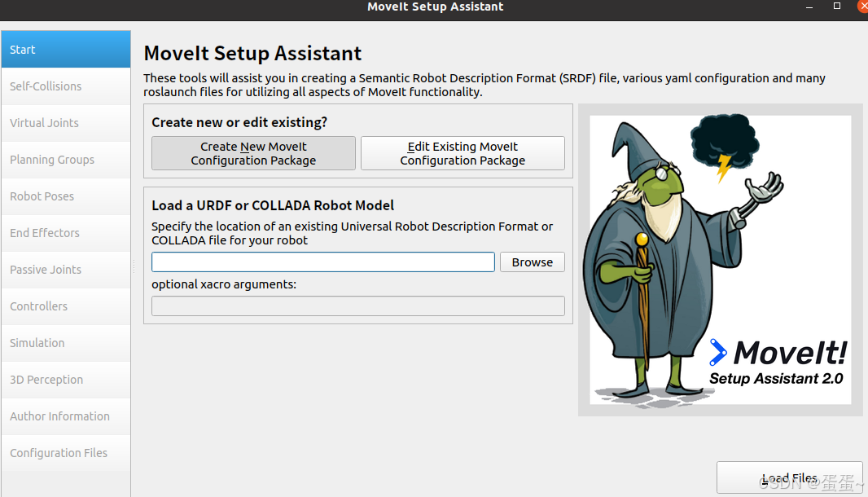Image resolution: width=868 pixels, height=497 pixels.
Task: Click the Load Files button
Action: 789,477
